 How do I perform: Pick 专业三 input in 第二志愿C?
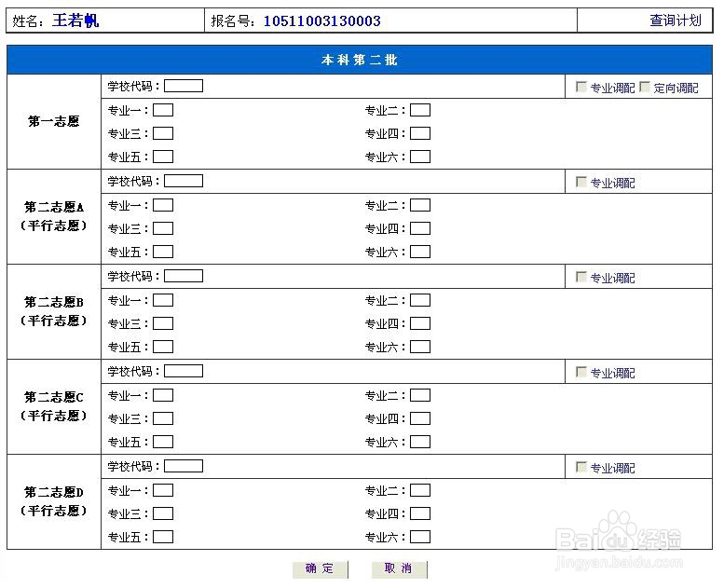[163, 418]
